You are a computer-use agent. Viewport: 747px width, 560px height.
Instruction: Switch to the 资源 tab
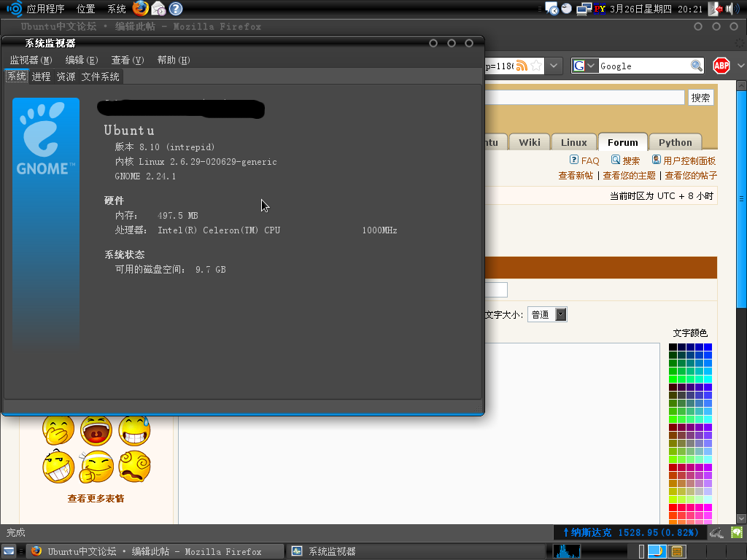(66, 76)
